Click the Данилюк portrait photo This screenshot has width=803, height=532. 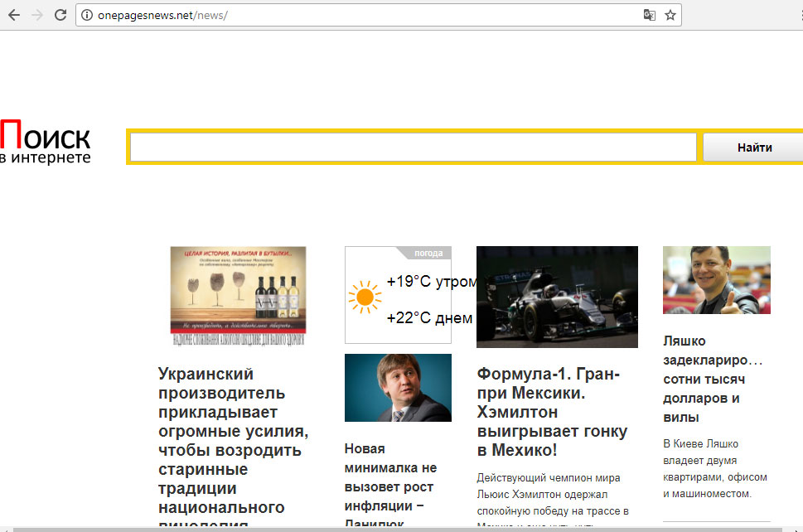tap(398, 388)
